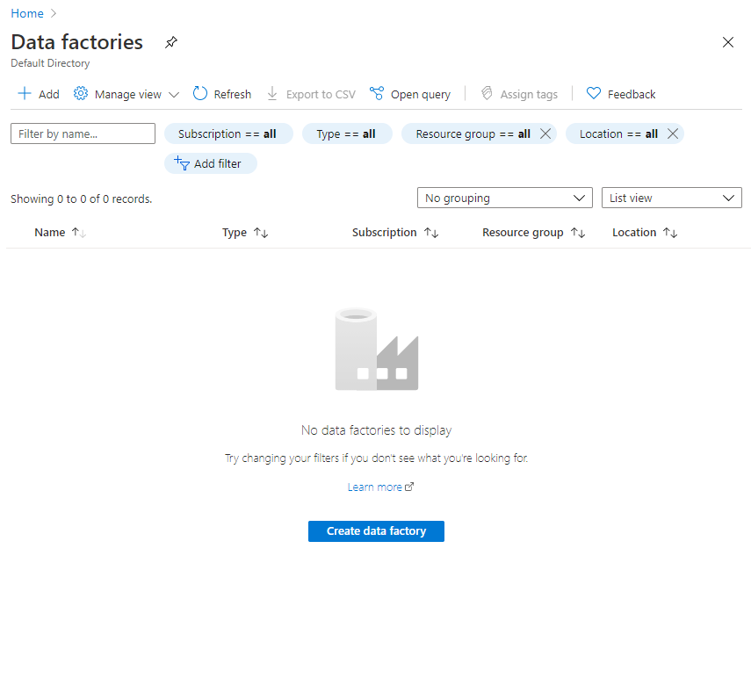This screenshot has height=700, width=751.
Task: Click the pin icon beside Data factories title
Action: click(171, 42)
